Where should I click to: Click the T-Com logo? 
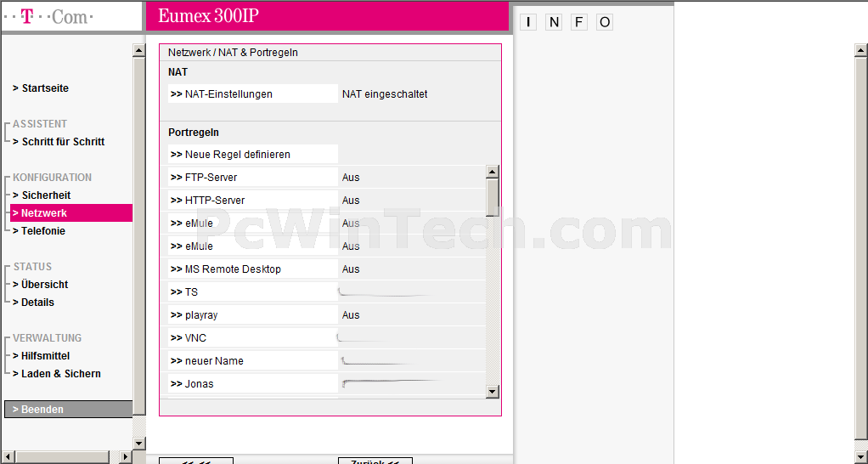[x=48, y=17]
